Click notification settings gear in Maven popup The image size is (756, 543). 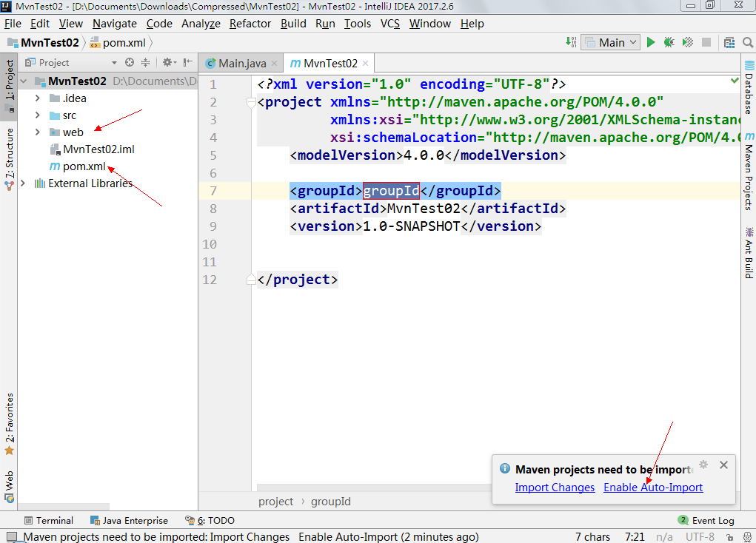click(x=703, y=465)
